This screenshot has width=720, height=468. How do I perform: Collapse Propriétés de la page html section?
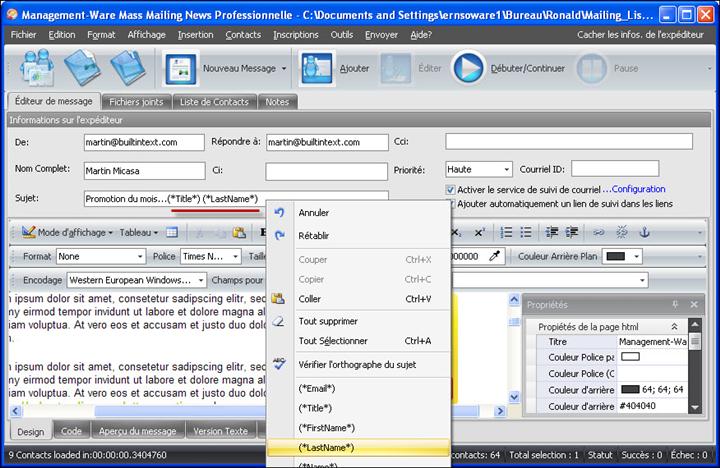coord(674,327)
